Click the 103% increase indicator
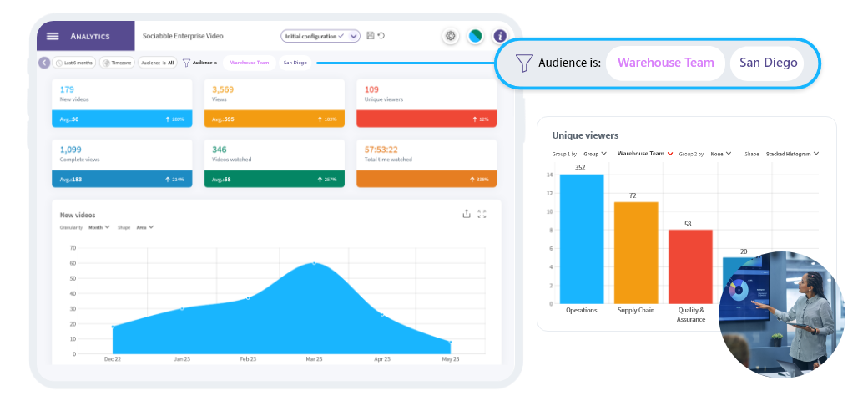Image resolution: width=868 pixels, height=401 pixels. tap(326, 119)
